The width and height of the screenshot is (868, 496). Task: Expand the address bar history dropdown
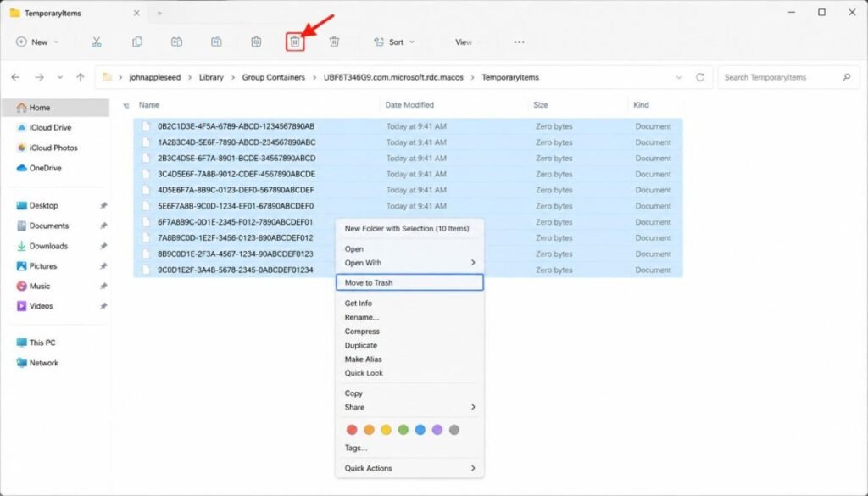[x=679, y=77]
